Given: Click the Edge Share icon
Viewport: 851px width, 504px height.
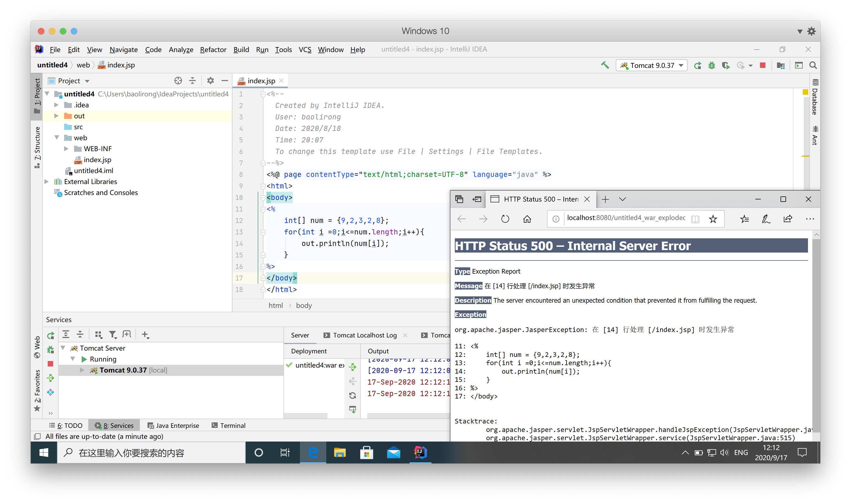Looking at the screenshot, I should click(788, 219).
